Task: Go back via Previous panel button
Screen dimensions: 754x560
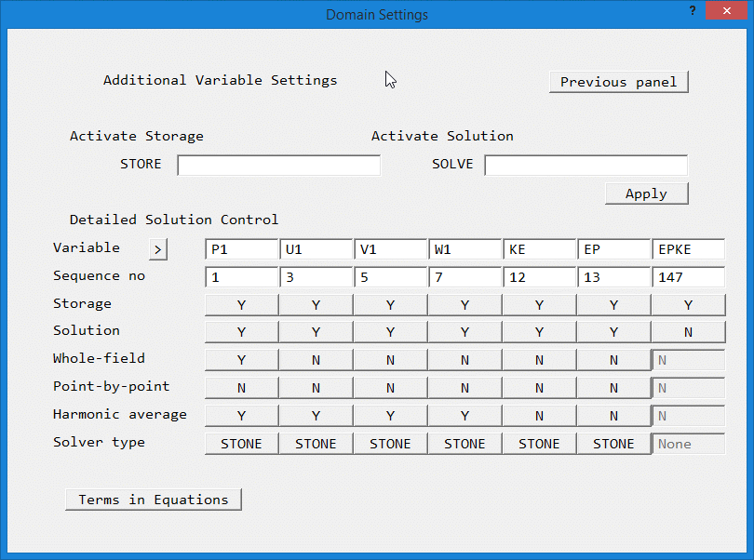Action: click(618, 82)
